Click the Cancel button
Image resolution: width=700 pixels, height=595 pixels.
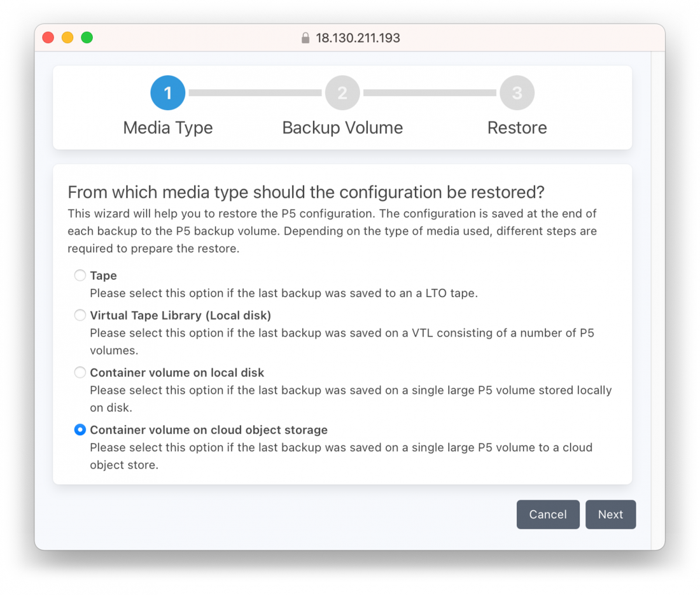(548, 514)
